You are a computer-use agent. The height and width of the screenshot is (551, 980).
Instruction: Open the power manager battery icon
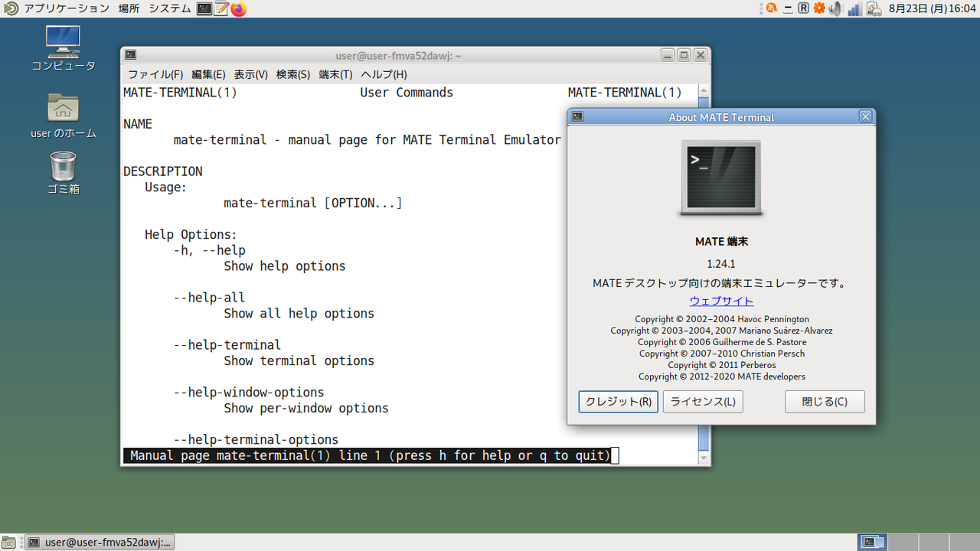(874, 8)
